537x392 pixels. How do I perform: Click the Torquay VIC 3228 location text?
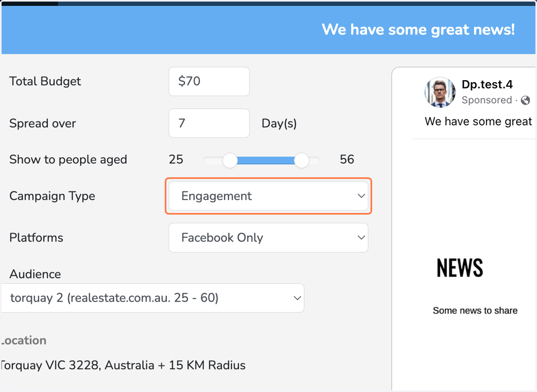coord(123,365)
